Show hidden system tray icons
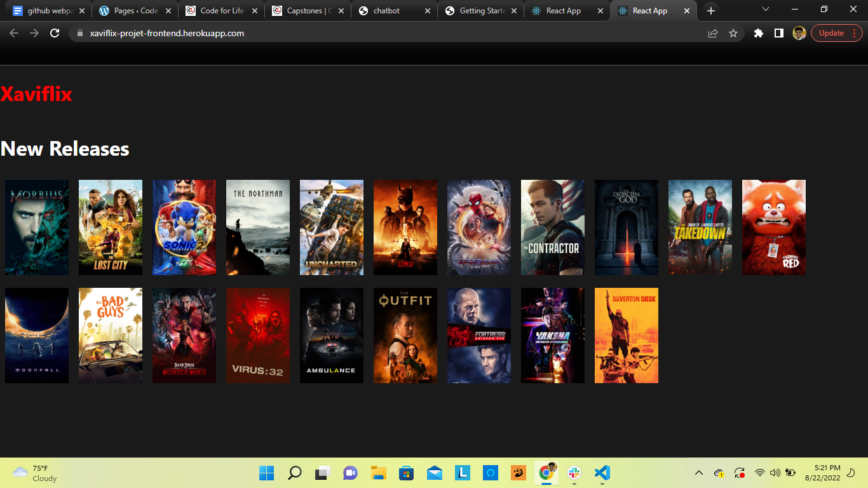Image resolution: width=868 pixels, height=488 pixels. [x=699, y=473]
